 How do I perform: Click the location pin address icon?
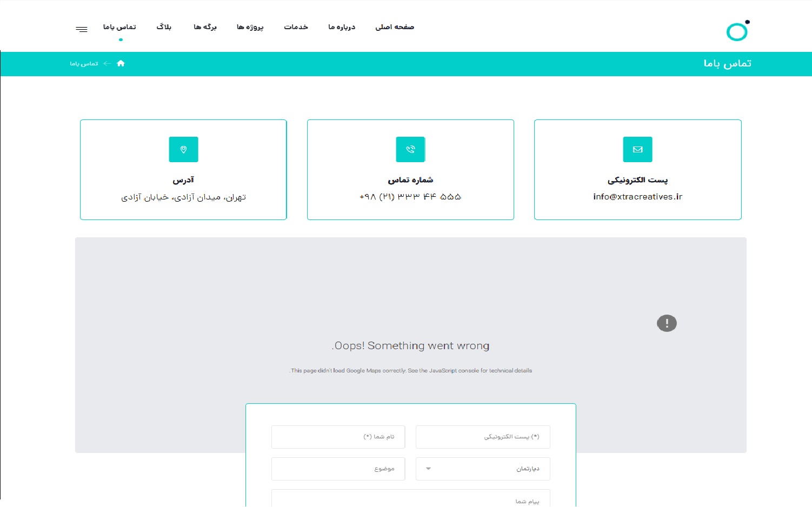click(184, 149)
